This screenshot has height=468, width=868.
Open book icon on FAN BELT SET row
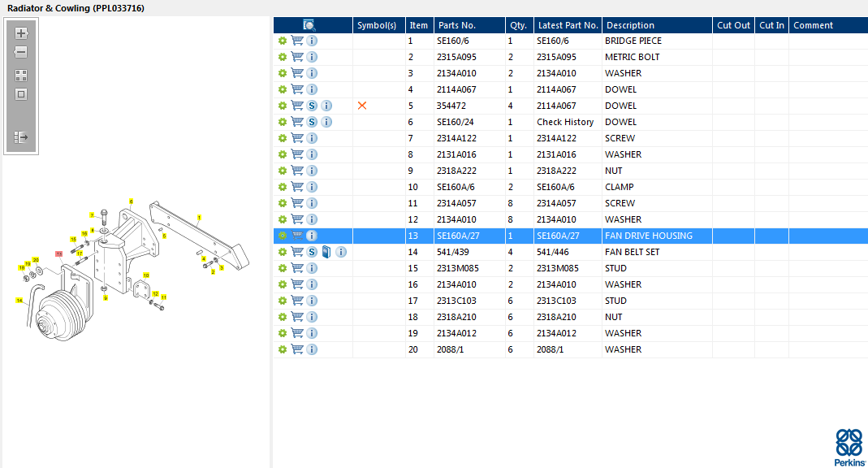326,252
